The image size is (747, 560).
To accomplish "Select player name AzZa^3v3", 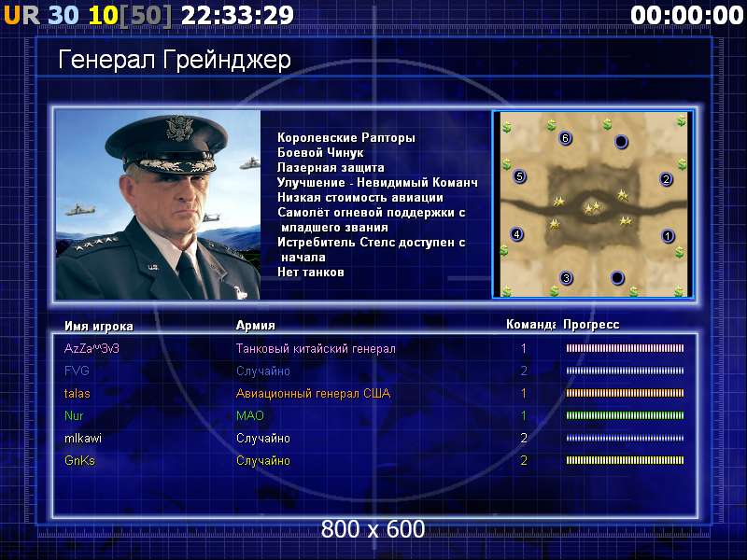I will (92, 348).
